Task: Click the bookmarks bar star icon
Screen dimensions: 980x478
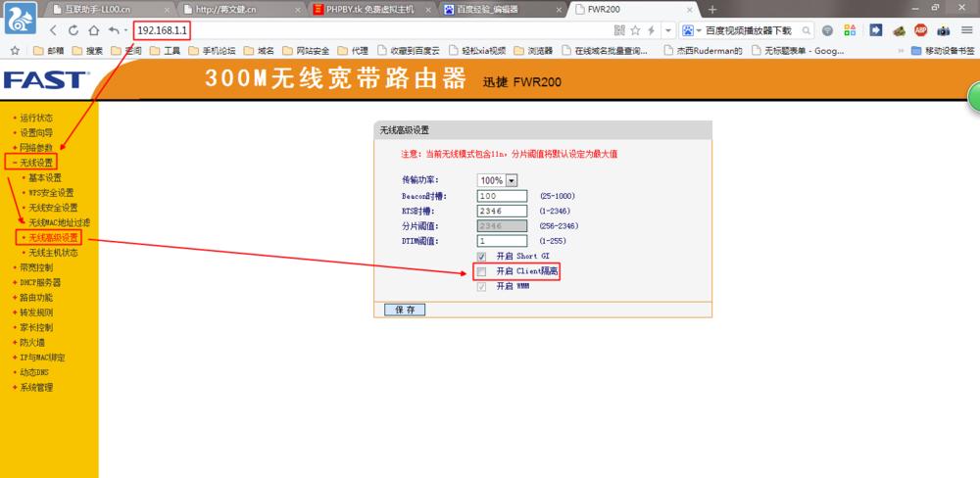Action: pyautogui.click(x=15, y=51)
